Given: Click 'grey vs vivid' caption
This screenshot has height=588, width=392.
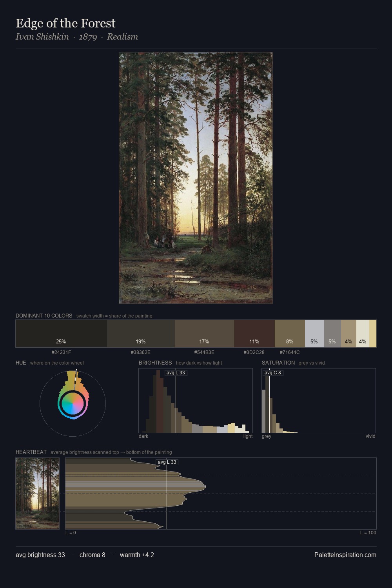Looking at the screenshot, I should (x=312, y=363).
